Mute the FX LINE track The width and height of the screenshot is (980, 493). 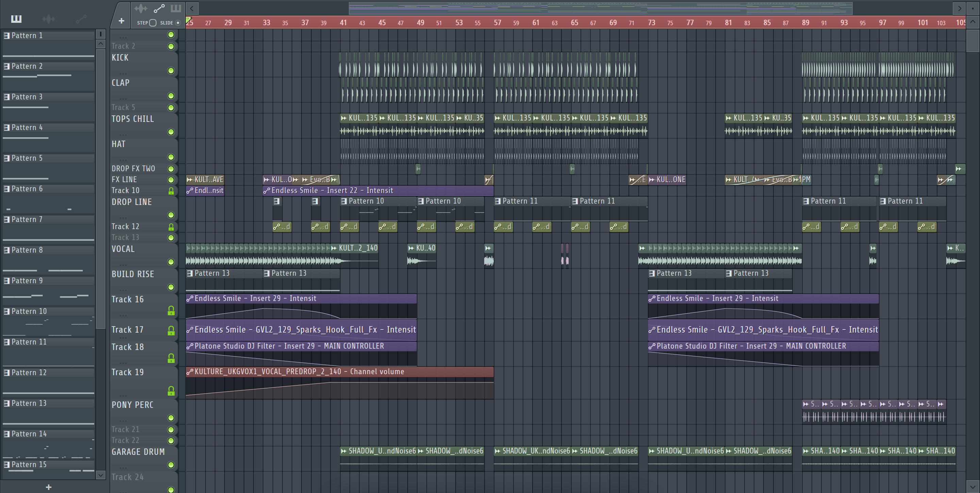pos(171,180)
